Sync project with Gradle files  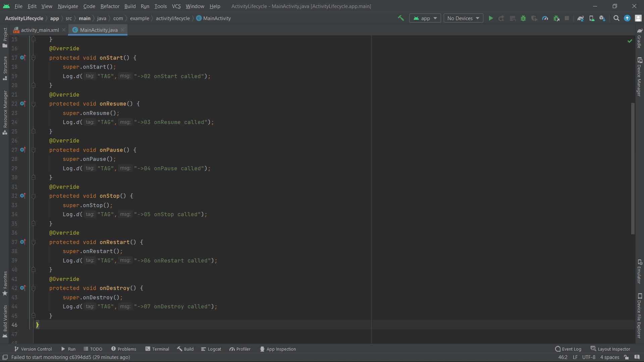point(581,18)
